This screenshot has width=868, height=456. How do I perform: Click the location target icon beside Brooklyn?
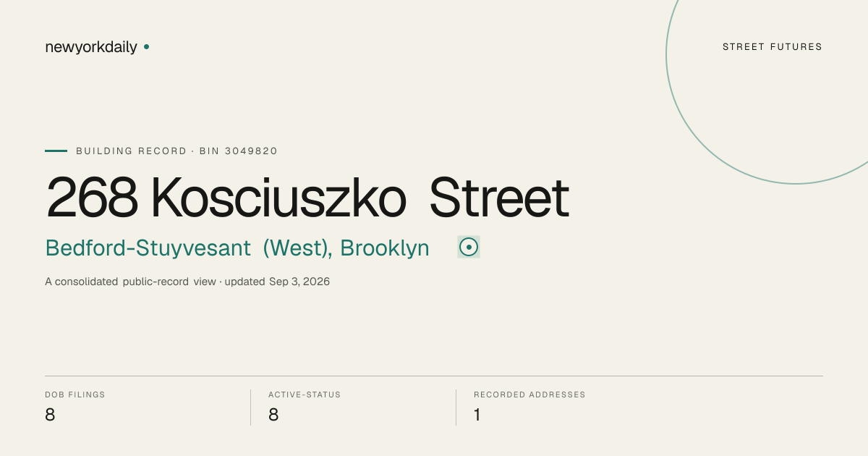pyautogui.click(x=469, y=247)
